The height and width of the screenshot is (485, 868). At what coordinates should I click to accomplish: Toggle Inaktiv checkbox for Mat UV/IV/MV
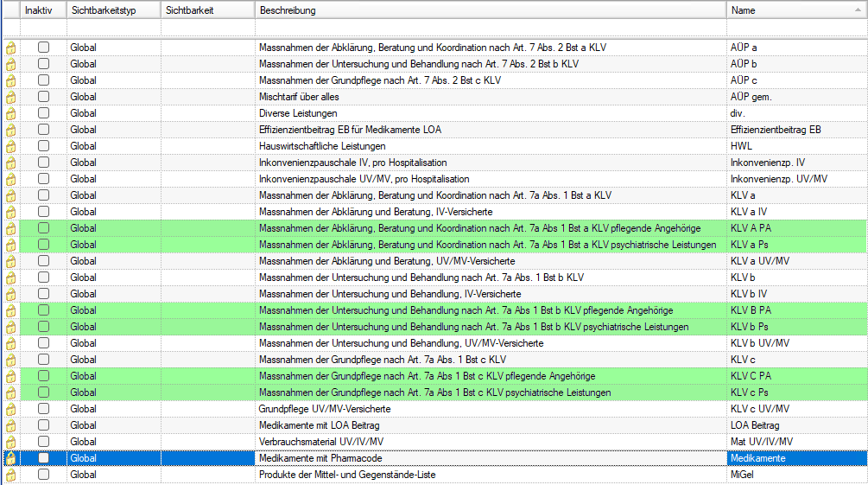(x=43, y=442)
